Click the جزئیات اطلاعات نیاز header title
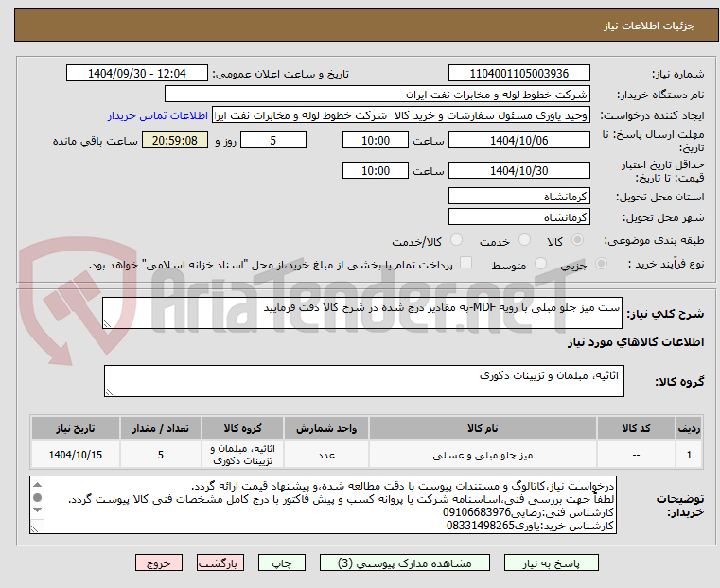 [x=649, y=26]
